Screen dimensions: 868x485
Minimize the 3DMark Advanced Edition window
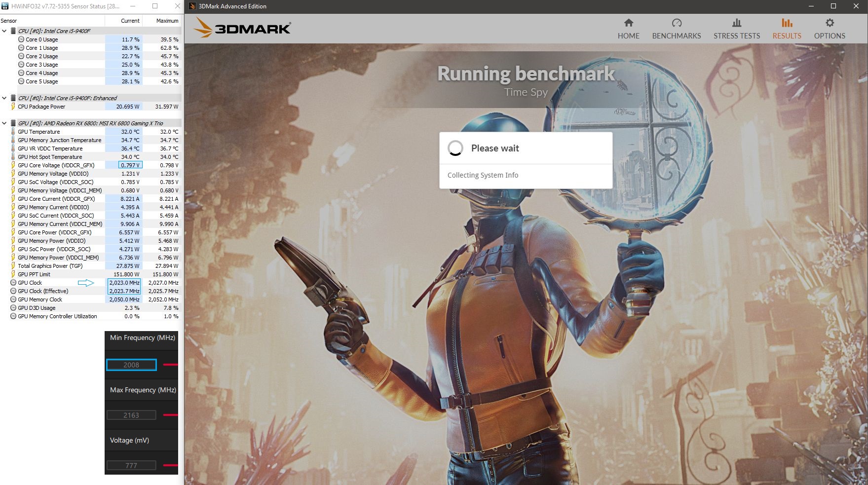click(x=811, y=6)
